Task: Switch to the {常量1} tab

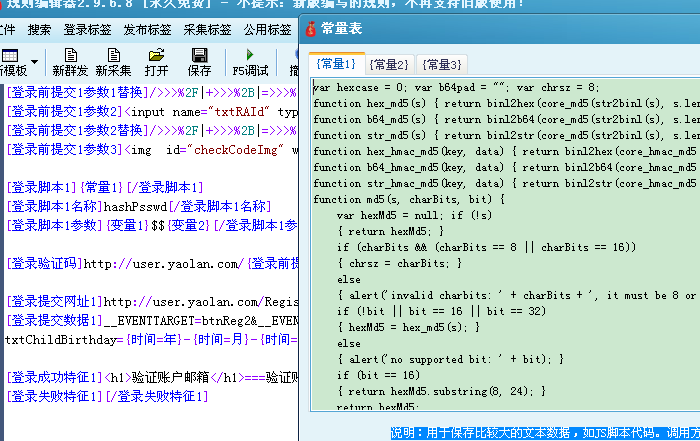Action: (x=334, y=64)
